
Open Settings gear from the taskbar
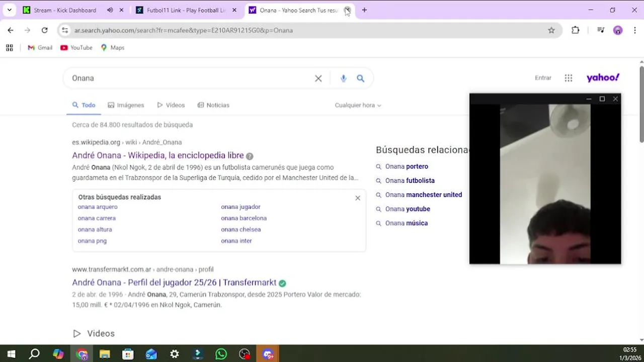[x=175, y=354]
